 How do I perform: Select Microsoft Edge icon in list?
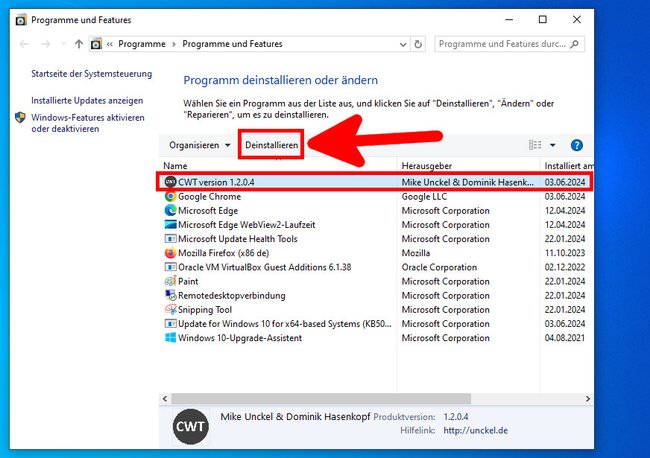click(x=170, y=210)
